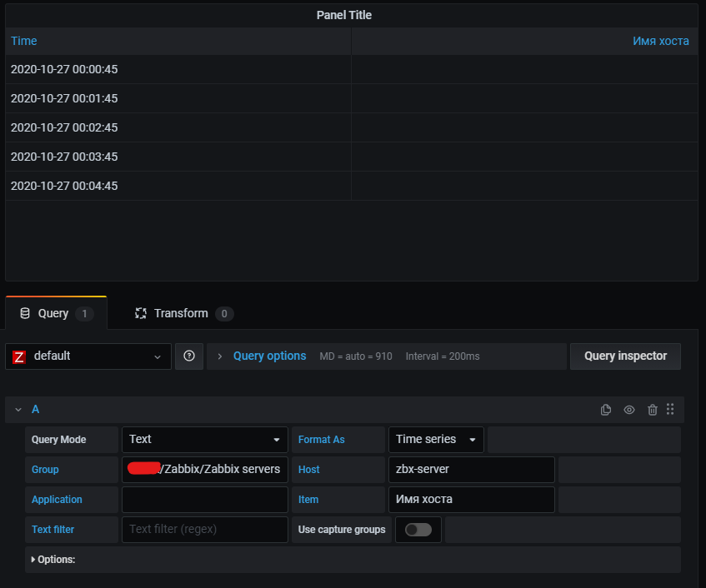Grab the drag handle of query A
Viewport: 706px width, 588px height.
pyautogui.click(x=670, y=409)
